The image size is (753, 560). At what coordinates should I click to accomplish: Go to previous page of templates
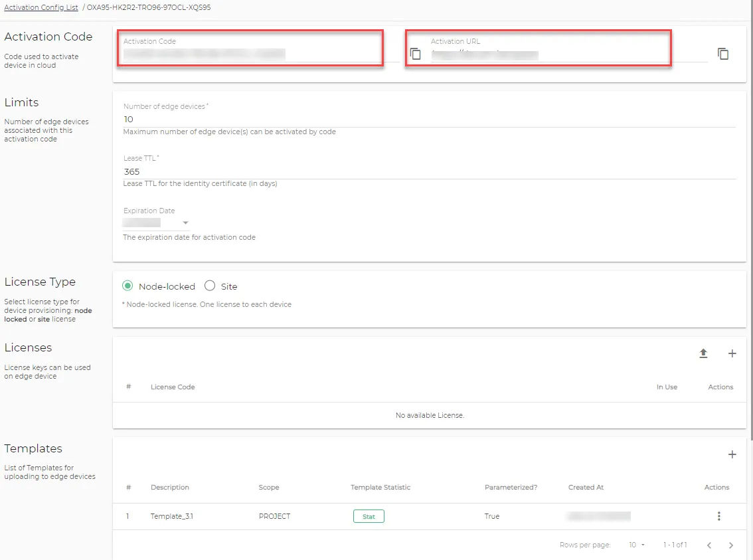coord(709,545)
